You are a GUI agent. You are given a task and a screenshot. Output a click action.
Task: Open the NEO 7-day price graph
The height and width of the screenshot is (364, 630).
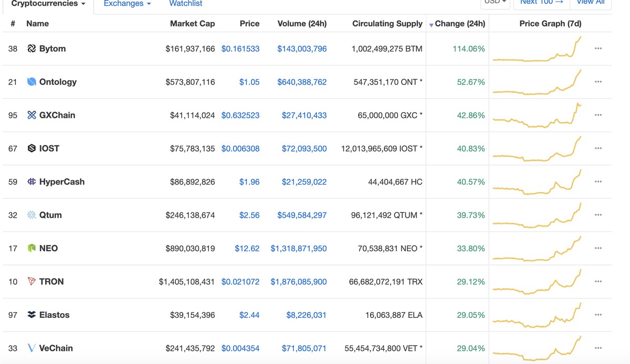click(x=537, y=249)
